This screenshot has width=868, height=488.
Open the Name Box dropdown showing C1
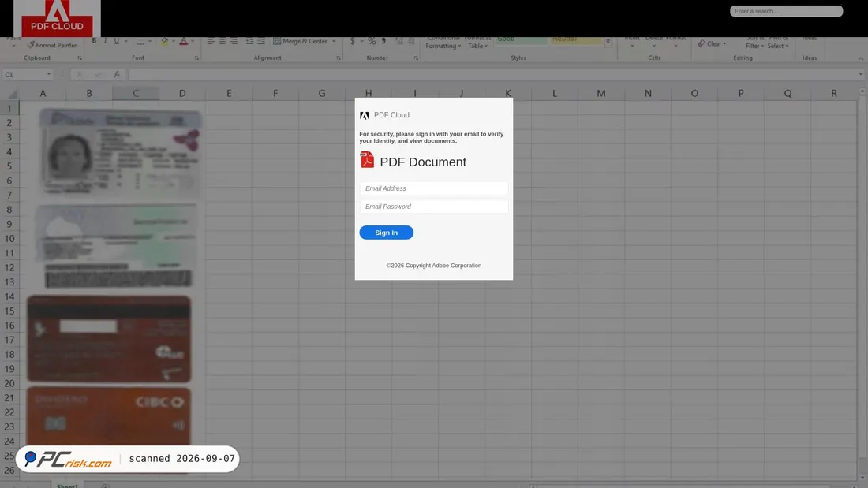[49, 74]
